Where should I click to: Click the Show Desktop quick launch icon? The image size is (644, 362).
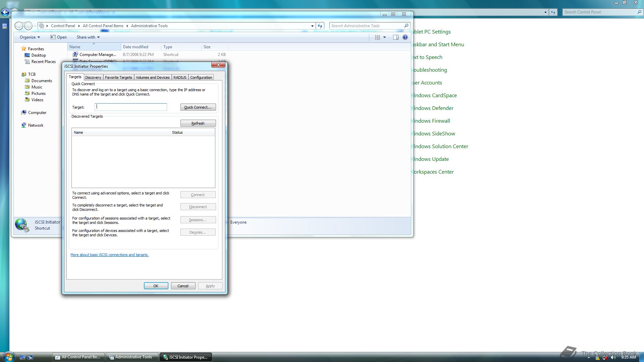coord(22,357)
